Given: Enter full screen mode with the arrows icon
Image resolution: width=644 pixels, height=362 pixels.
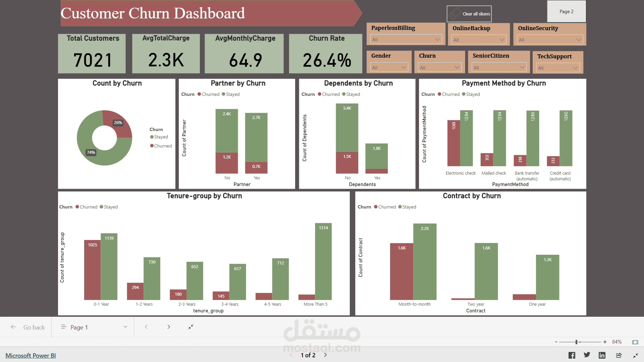Looking at the screenshot, I should click(636, 355).
